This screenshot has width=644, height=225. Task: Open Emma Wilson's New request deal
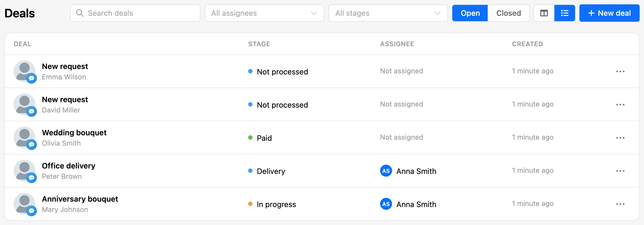(65, 66)
